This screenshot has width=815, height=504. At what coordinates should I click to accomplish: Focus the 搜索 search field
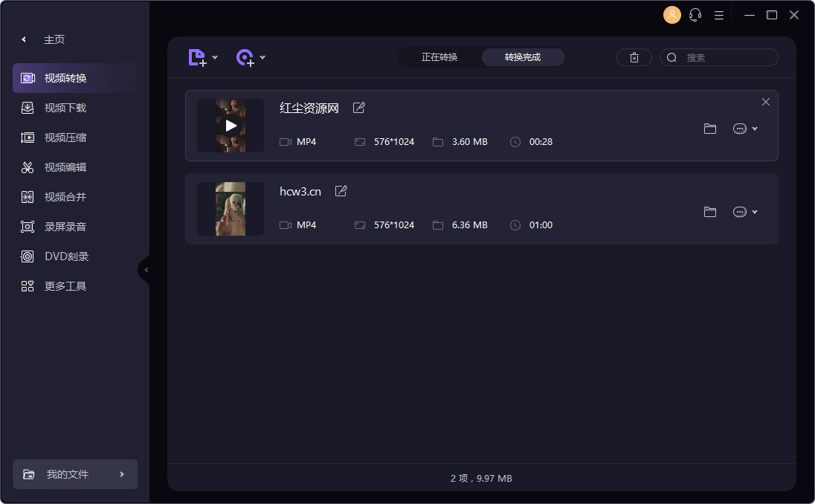tap(725, 57)
